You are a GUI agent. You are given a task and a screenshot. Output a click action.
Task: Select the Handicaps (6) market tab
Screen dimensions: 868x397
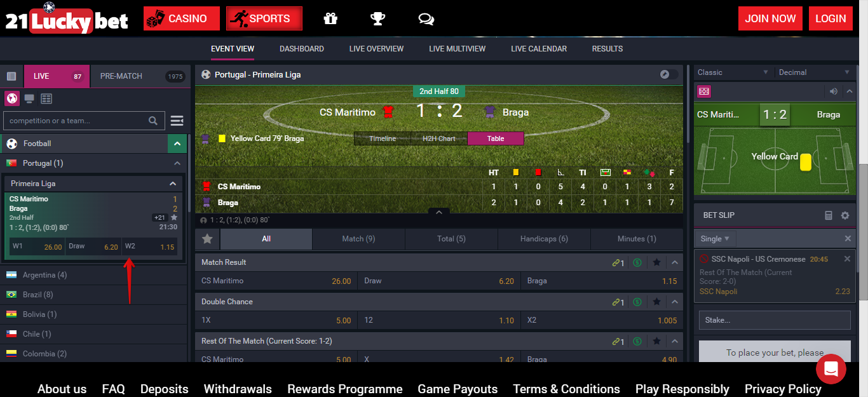coord(544,239)
